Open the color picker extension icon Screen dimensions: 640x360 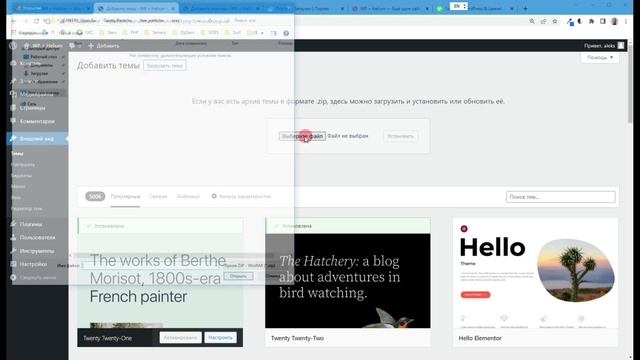point(570,22)
